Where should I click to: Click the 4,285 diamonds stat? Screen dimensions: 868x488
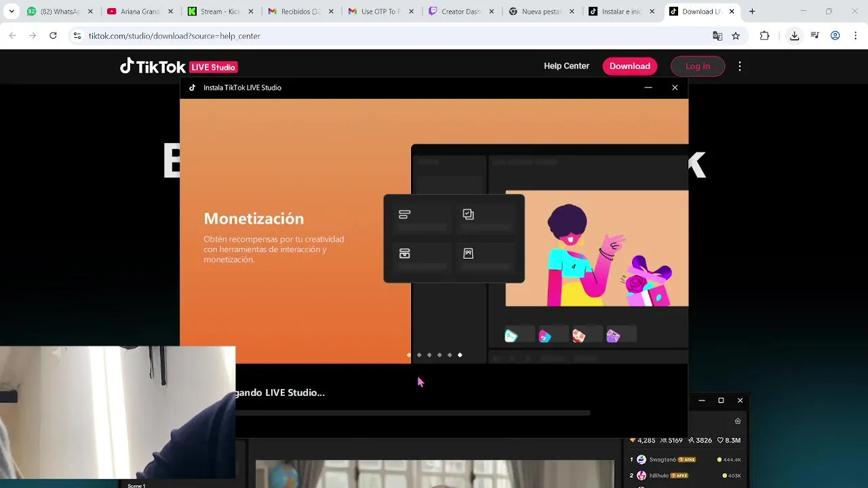click(643, 441)
